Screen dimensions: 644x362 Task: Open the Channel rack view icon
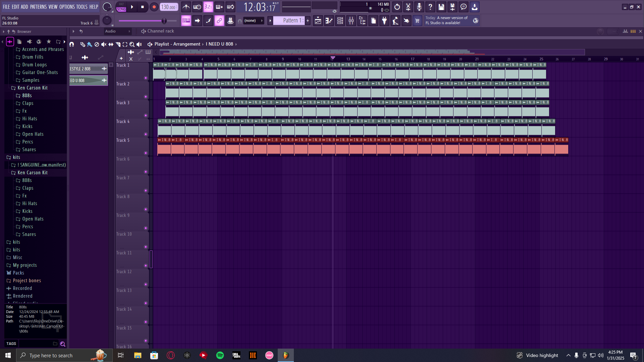pyautogui.click(x=340, y=21)
